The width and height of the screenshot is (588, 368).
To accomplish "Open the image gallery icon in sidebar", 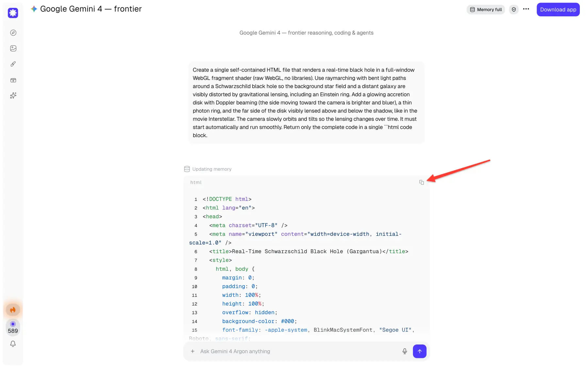I will pyautogui.click(x=13, y=48).
